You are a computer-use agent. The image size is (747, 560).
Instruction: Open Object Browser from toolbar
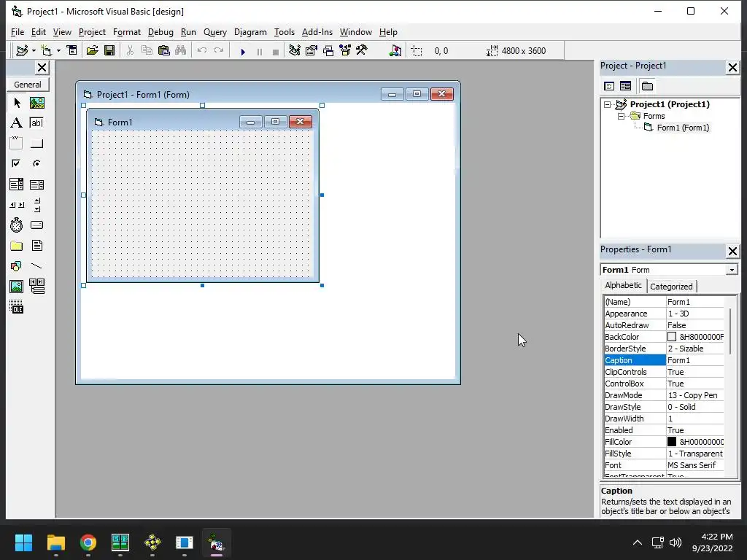(345, 50)
